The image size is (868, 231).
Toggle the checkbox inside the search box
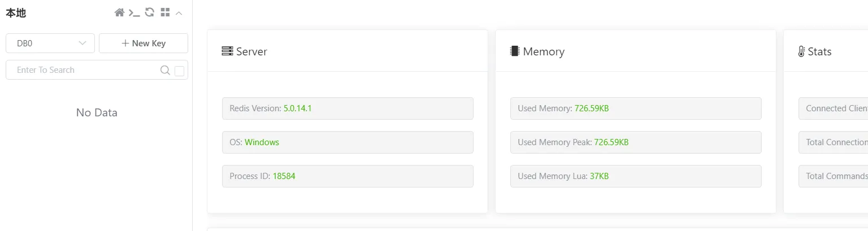click(x=180, y=71)
